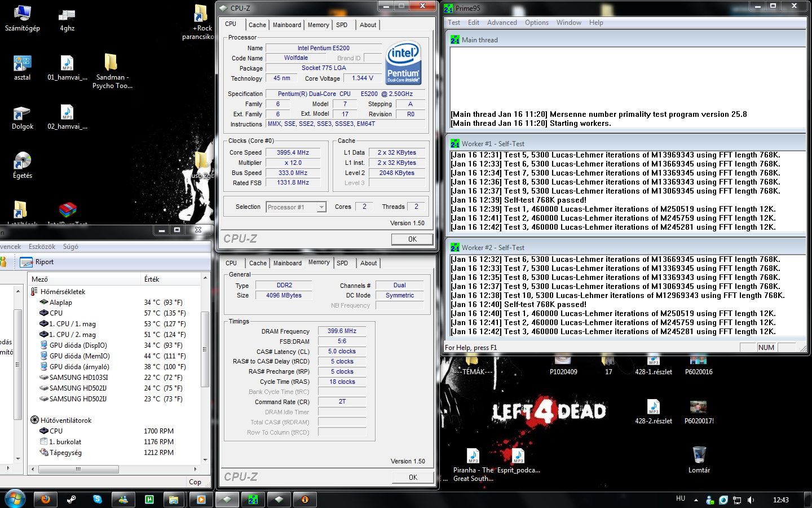Click the HU language indicator in taskbar

point(681,498)
